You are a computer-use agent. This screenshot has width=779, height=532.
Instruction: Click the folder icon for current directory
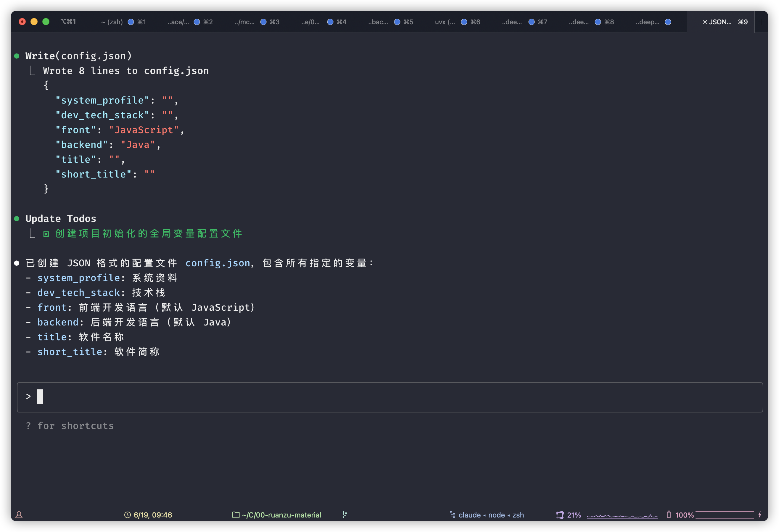coord(236,515)
